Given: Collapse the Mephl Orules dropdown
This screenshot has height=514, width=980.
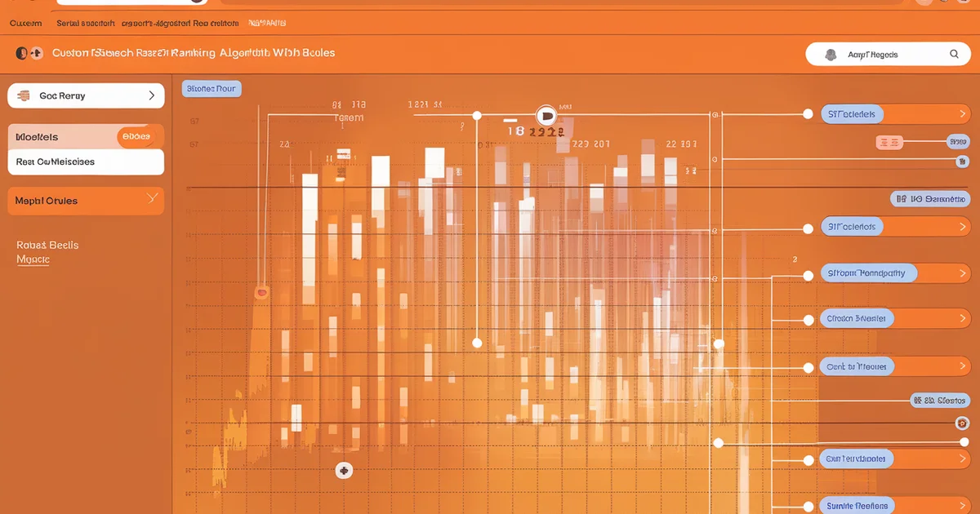Looking at the screenshot, I should (151, 199).
